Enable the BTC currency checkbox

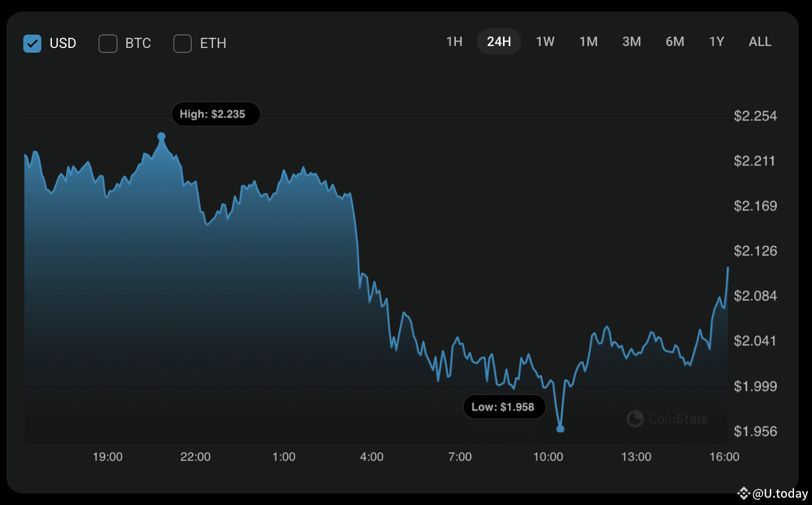[x=108, y=44]
